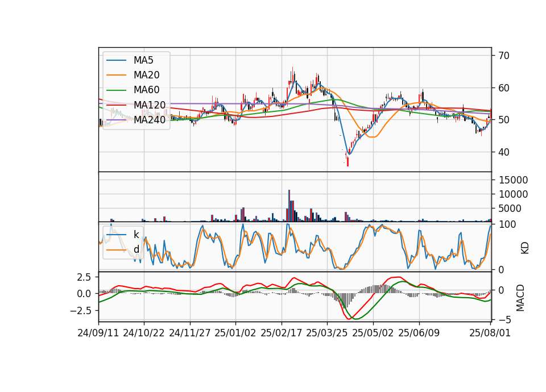546x392 pixels.
Task: Click the MA5 legend label
Action: (x=143, y=60)
